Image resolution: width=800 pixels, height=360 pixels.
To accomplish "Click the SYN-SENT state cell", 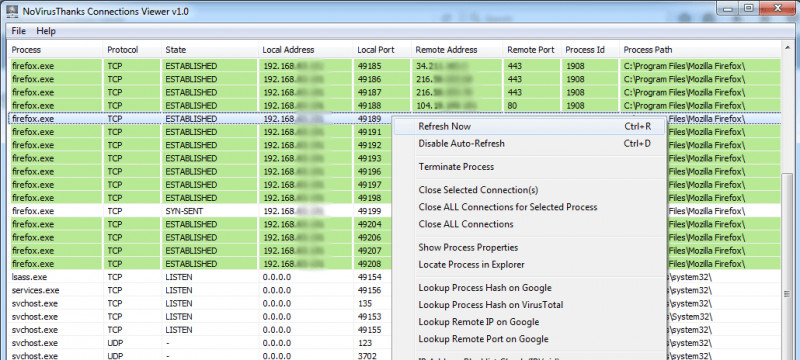I will click(x=210, y=211).
